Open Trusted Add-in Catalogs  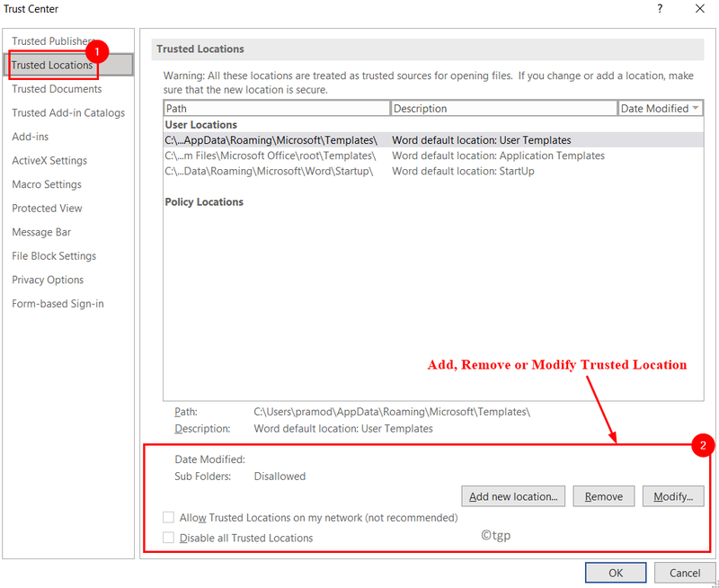pyautogui.click(x=68, y=112)
